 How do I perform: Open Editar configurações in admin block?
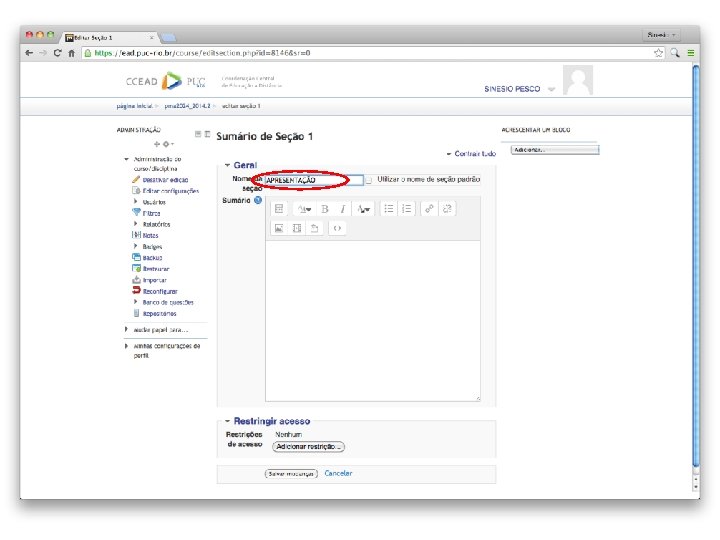171,191
